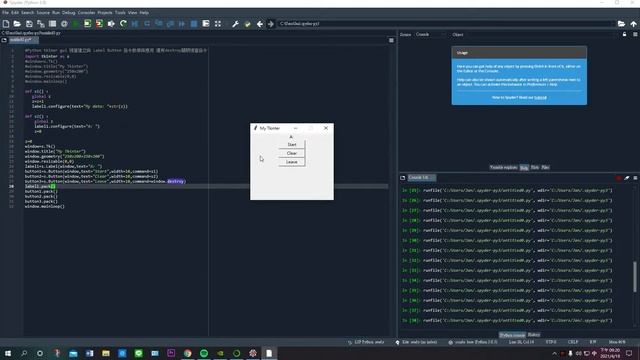Open file with folder toolbar icon
The image size is (640, 360).
coord(17,24)
